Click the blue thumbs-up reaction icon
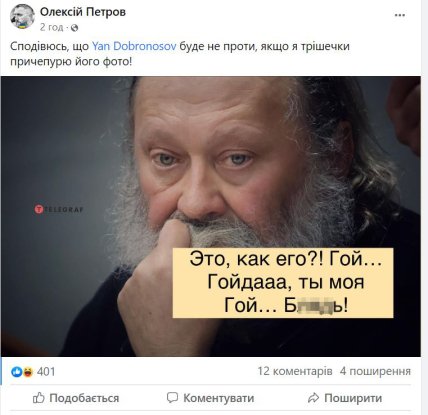The image size is (428, 415). point(16,371)
